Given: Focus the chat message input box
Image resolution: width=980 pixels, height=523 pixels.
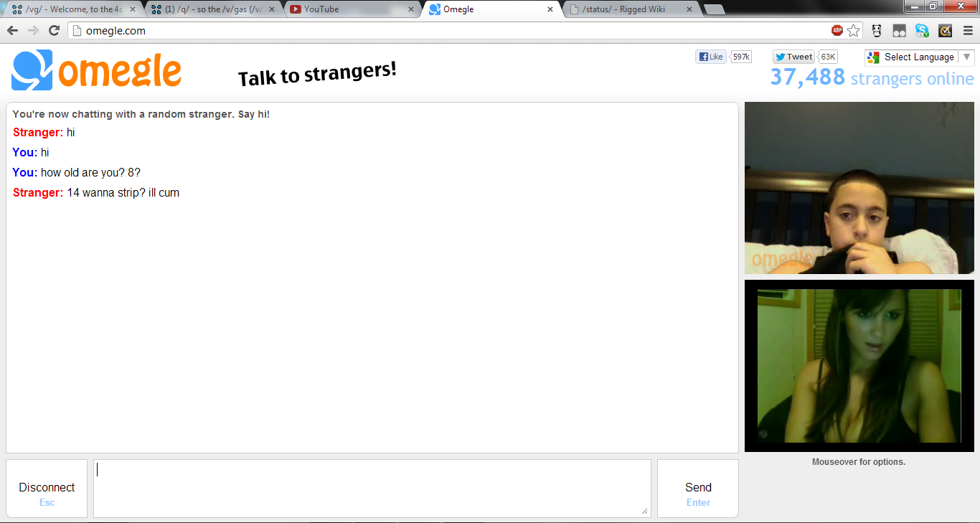Looking at the screenshot, I should click(372, 489).
